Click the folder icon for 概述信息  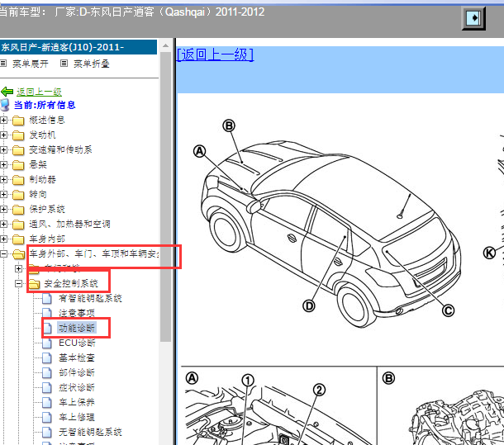[18, 121]
